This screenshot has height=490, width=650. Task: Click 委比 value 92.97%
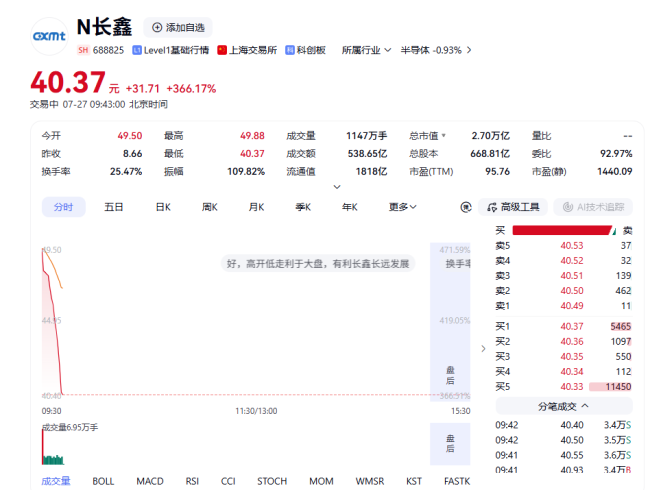pyautogui.click(x=616, y=154)
